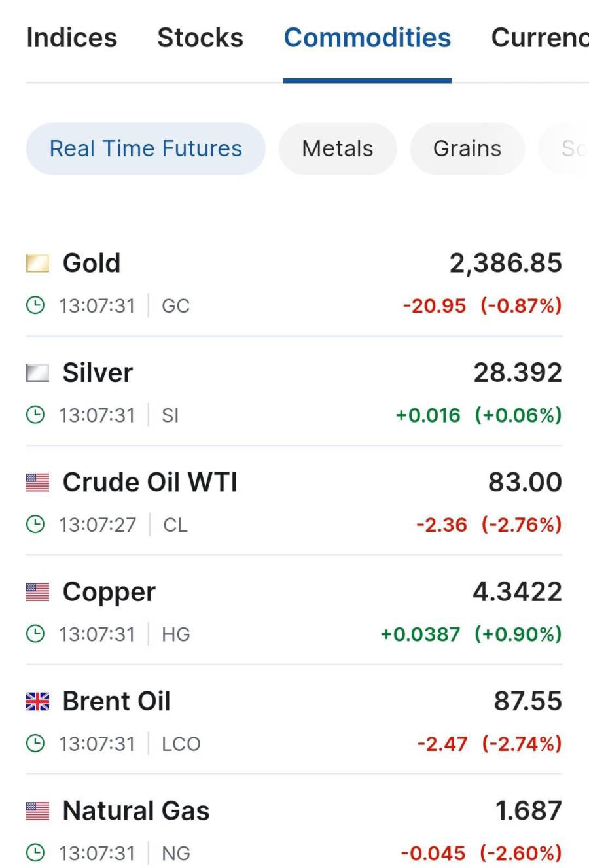The height and width of the screenshot is (868, 589).
Task: Open the Silver commodity row
Action: 294,391
